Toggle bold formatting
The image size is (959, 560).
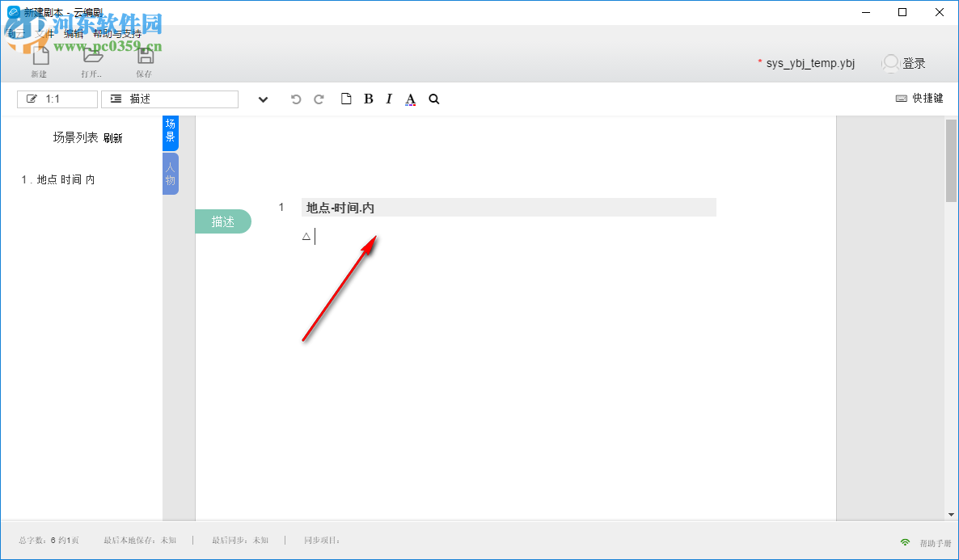coord(368,99)
